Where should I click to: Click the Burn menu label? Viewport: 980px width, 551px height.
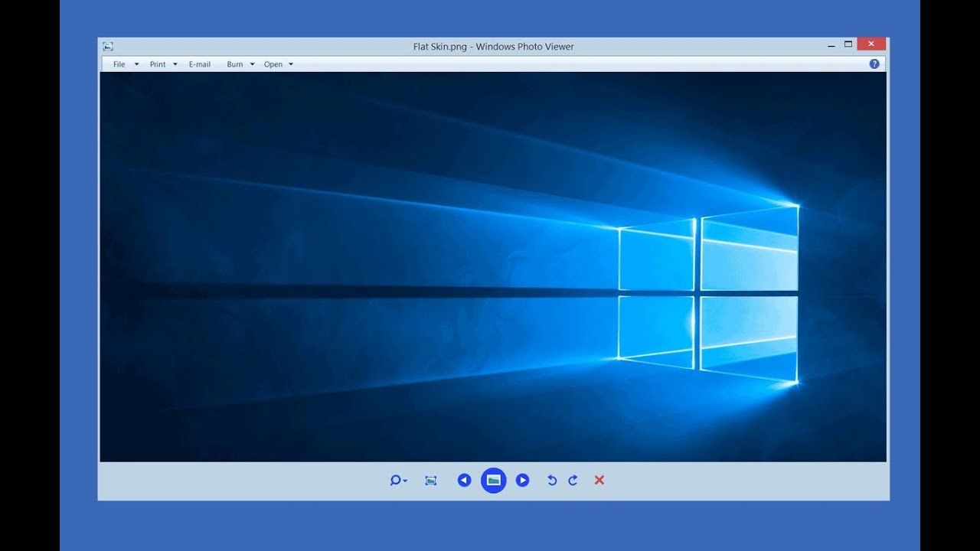[235, 64]
